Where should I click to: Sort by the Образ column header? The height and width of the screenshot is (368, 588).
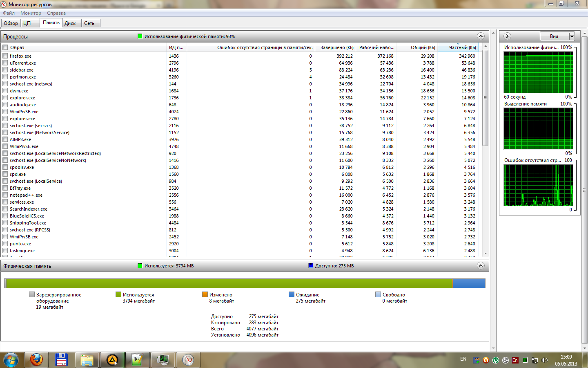17,47
